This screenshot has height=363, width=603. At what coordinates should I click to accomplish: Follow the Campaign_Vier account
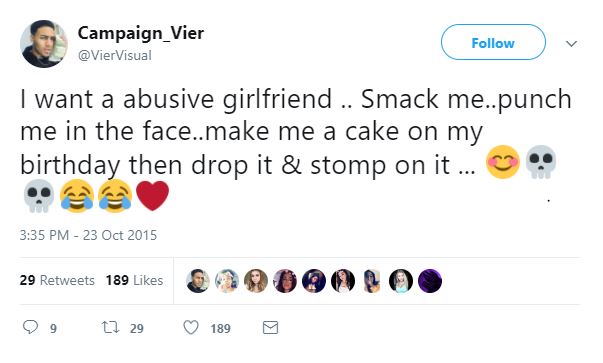click(493, 42)
